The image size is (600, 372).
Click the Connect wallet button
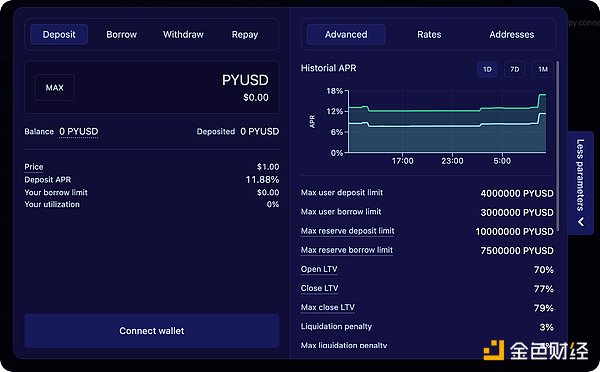click(152, 331)
